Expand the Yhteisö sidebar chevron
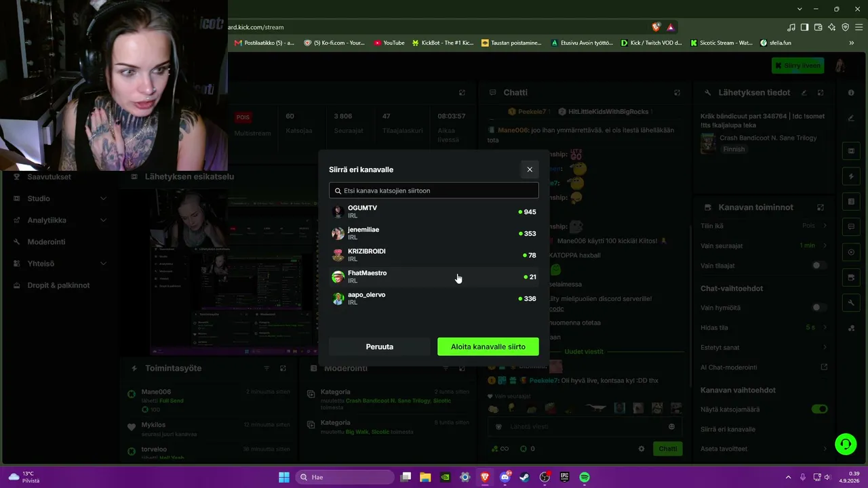Screen dimensions: 868x488 [103, 264]
